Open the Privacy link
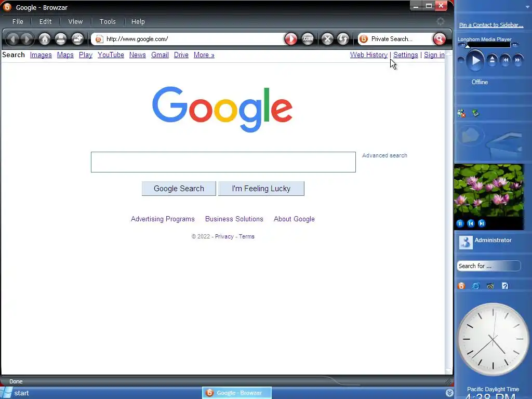 point(224,236)
